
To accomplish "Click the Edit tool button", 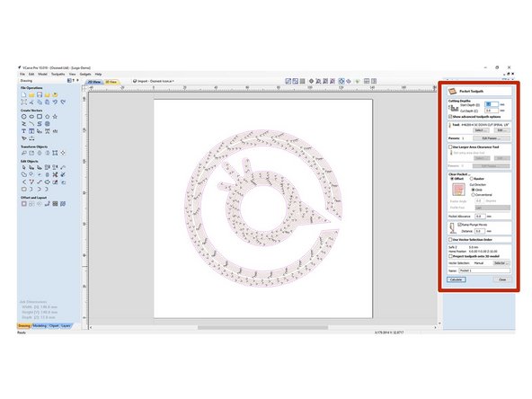I will [x=501, y=130].
